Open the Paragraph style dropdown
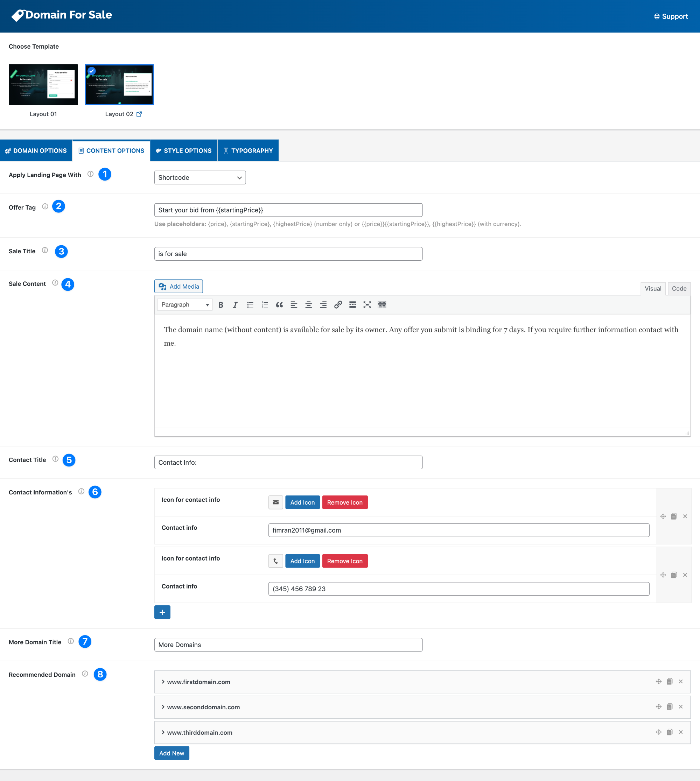Image resolution: width=700 pixels, height=781 pixels. coord(184,304)
